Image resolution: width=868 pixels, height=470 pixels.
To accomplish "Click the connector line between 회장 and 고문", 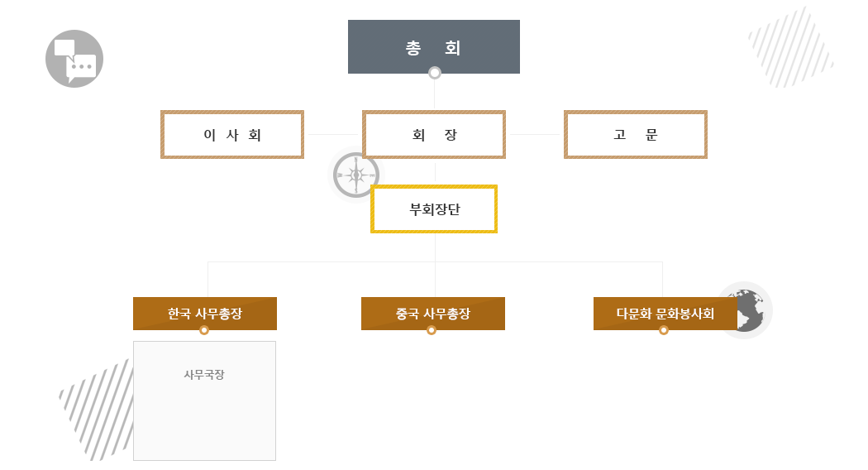I will 534,134.
